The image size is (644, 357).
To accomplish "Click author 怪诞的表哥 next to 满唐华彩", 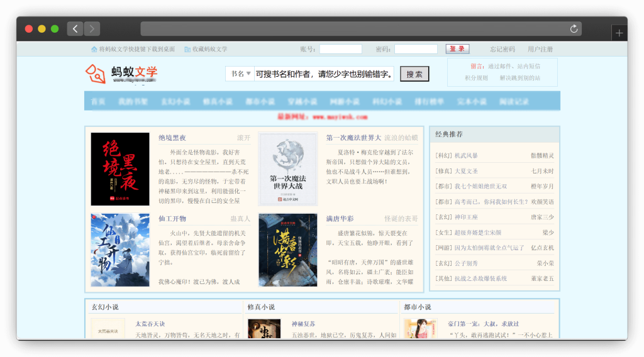I will pyautogui.click(x=401, y=219).
